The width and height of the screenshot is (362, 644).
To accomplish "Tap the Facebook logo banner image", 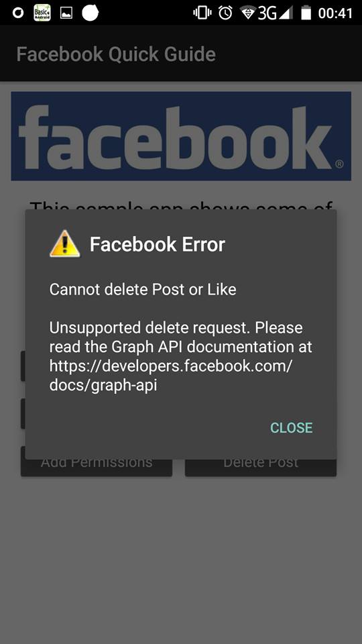I will (181, 136).
